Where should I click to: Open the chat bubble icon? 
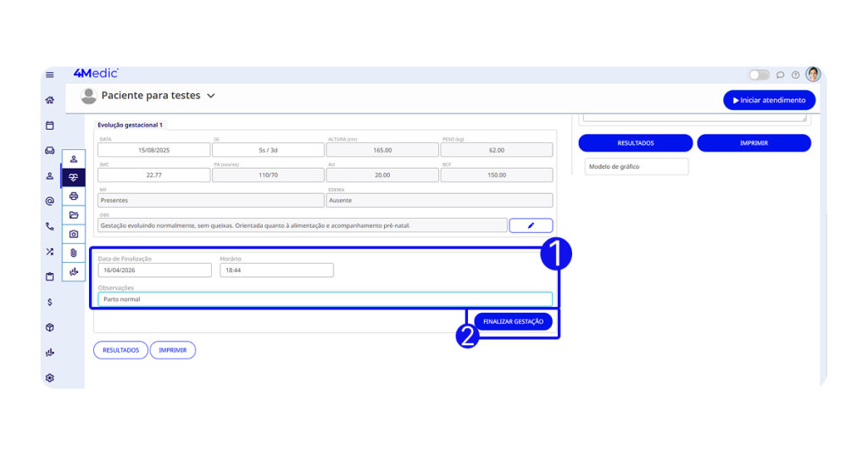tap(781, 75)
